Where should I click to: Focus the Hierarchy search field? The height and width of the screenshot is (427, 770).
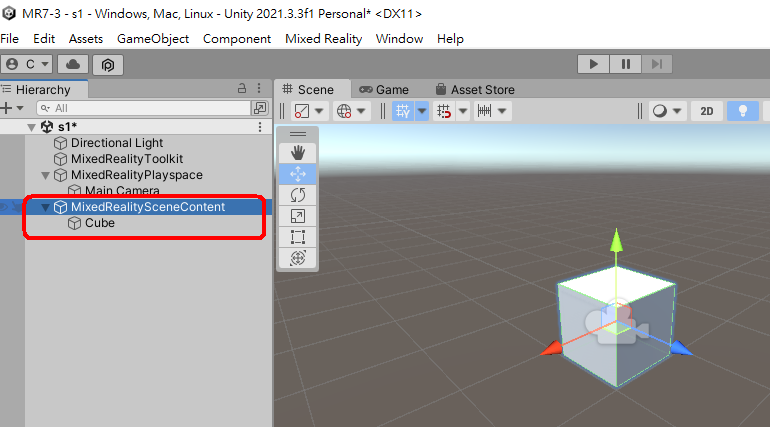[143, 108]
